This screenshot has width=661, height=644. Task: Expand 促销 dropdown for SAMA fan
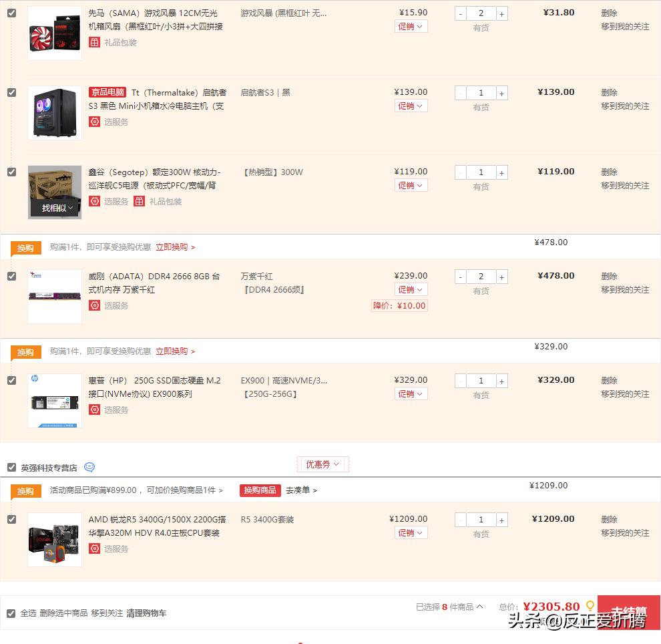point(411,27)
